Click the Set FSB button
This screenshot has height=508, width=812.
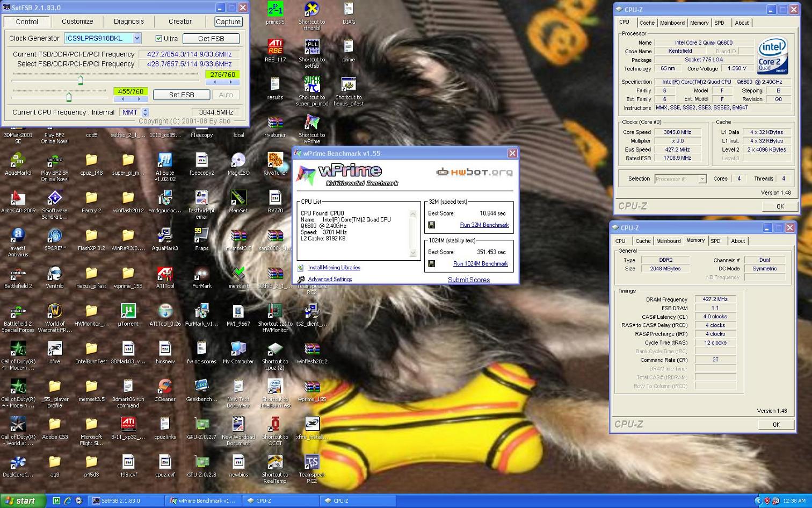[182, 95]
